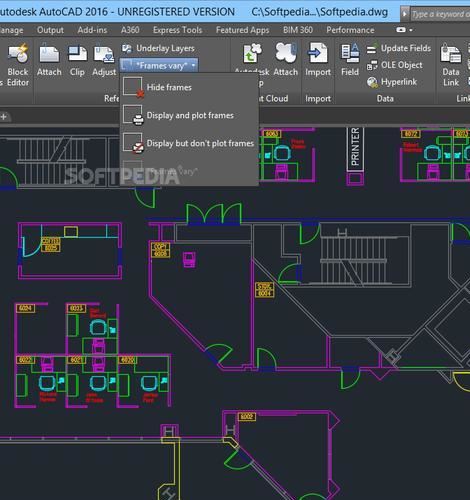Click the Softpedia.dwg file path title
The width and height of the screenshot is (470, 500).
click(319, 12)
